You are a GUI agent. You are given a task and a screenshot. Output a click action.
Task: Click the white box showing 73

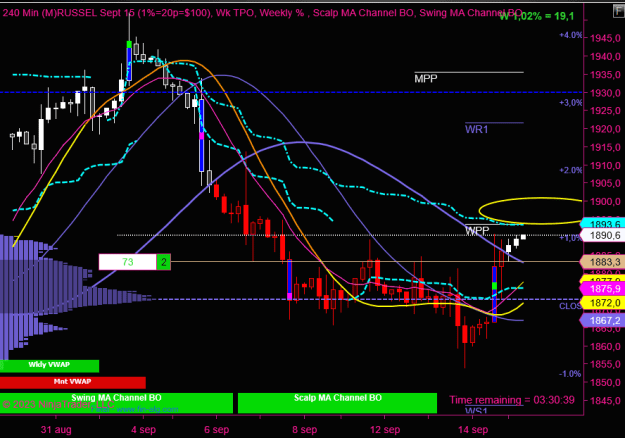tap(128, 262)
